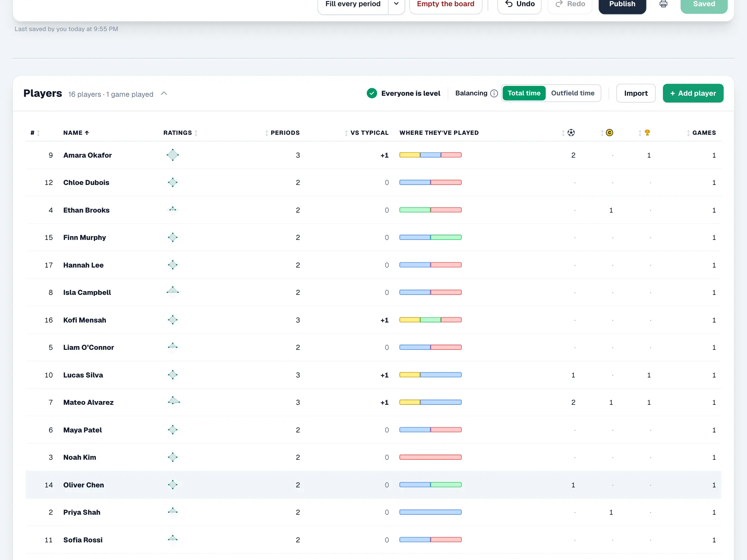The image size is (747, 560).
Task: Click Amara Okafor's ratings diamond icon
Action: [x=173, y=155]
